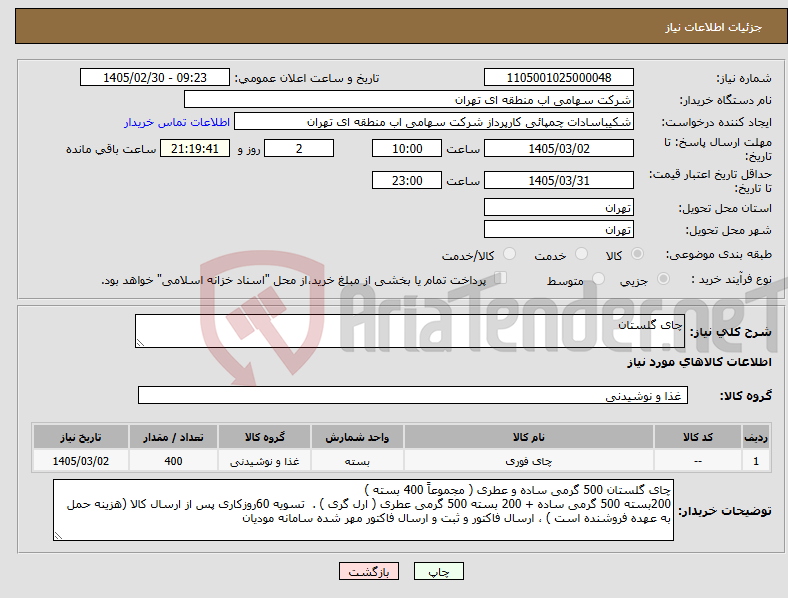Image resolution: width=788 pixels, height=598 pixels.
Task: Click the remaining time 21:19:41 field
Action: 195,148
